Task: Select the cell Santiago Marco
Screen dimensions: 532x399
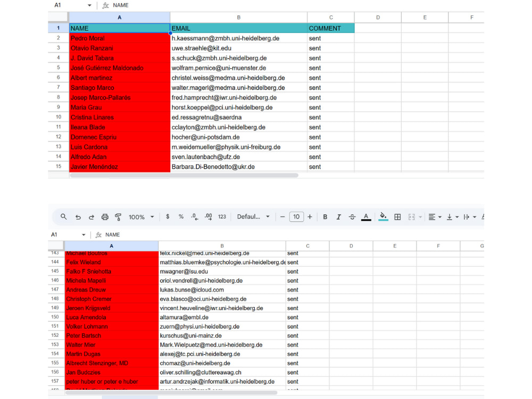Action: 119,88
